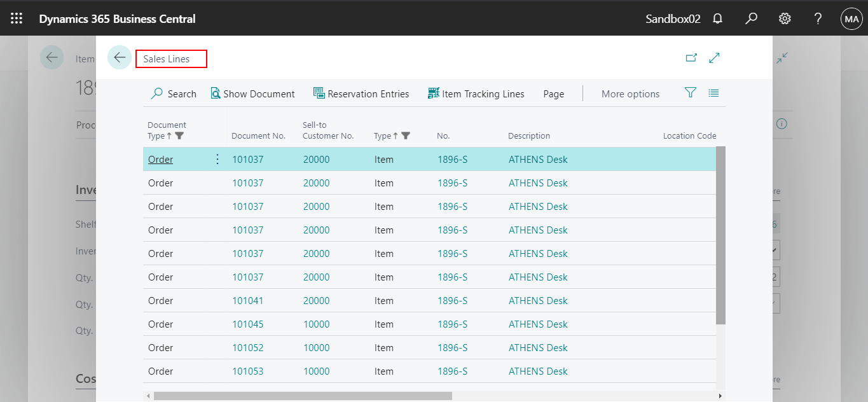Open Reservation Entries
The image size is (868, 402).
(361, 93)
